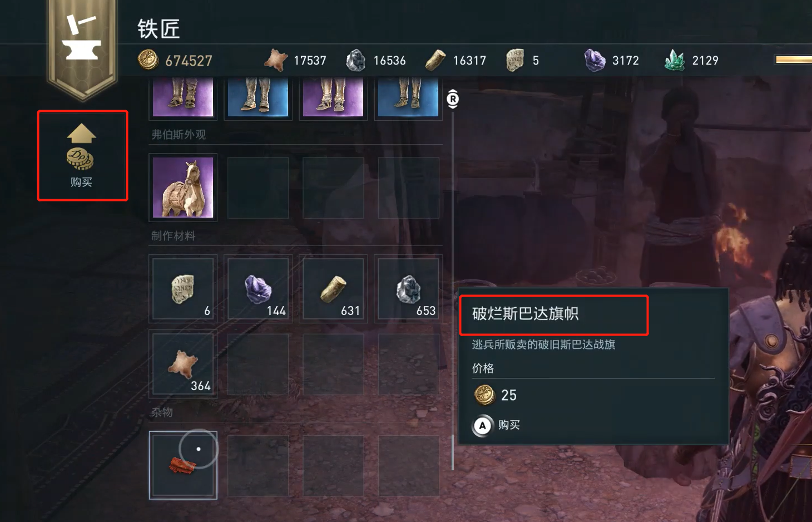812x522 pixels.
Task: Choose the olive wood material with count 631
Action: tap(333, 289)
